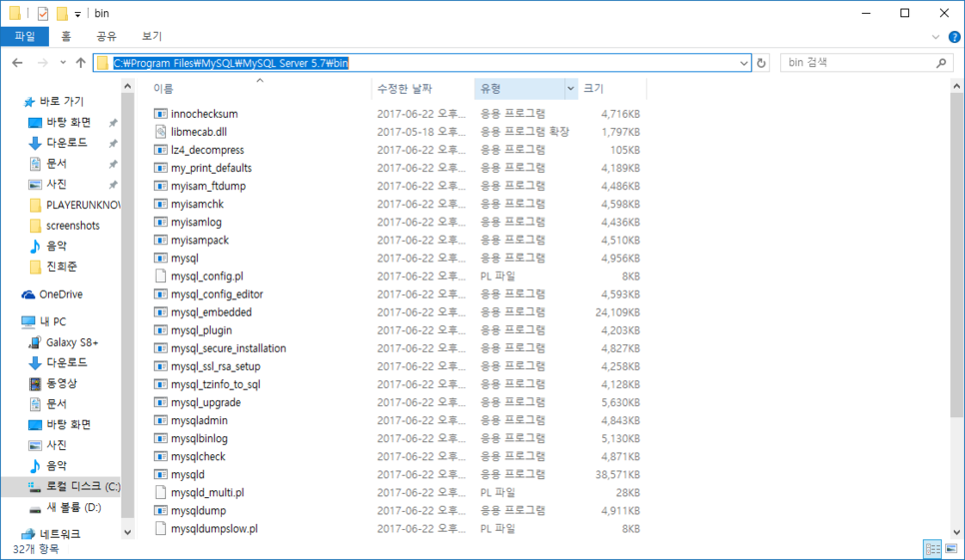The width and height of the screenshot is (965, 560).
Task: Click 로컬 디스크 (C:) drive icon
Action: point(35,487)
